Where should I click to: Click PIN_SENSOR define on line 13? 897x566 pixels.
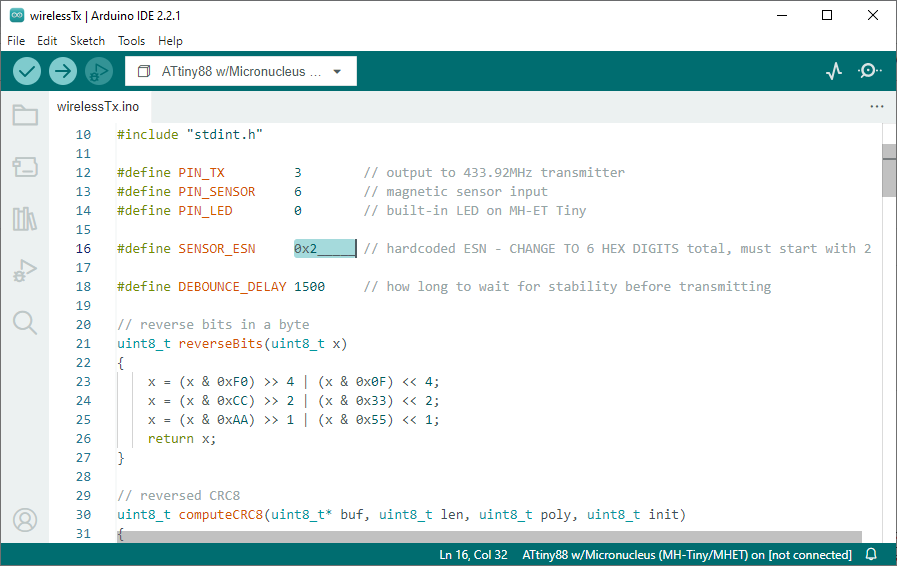[217, 191]
